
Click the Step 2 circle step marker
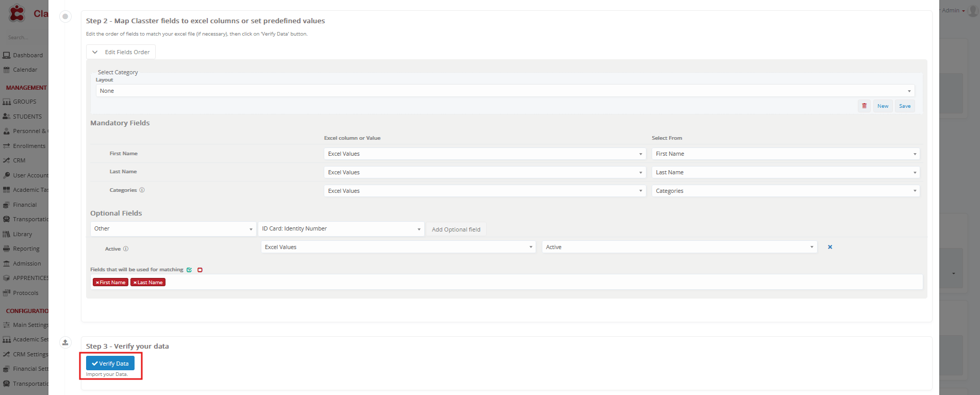click(x=65, y=17)
